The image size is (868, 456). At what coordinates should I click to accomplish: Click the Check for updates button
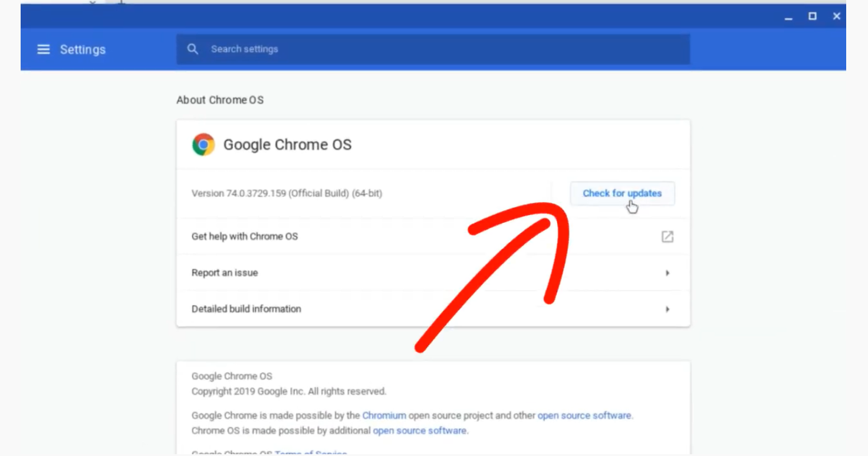[622, 193]
